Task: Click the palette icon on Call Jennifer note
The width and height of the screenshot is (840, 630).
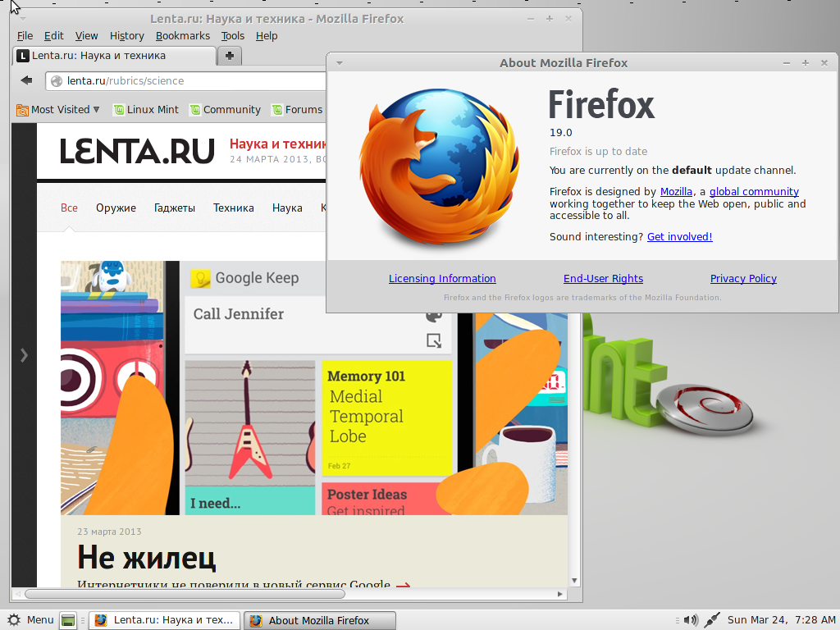Action: (433, 317)
